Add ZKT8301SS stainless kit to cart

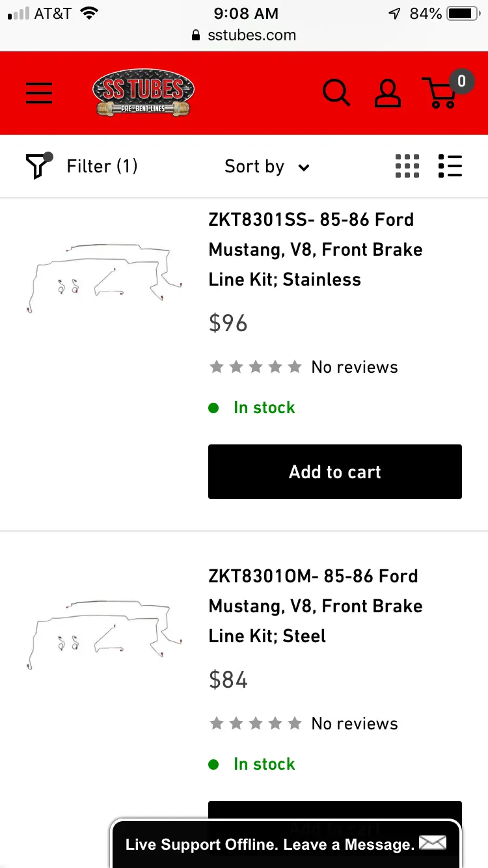pos(335,472)
